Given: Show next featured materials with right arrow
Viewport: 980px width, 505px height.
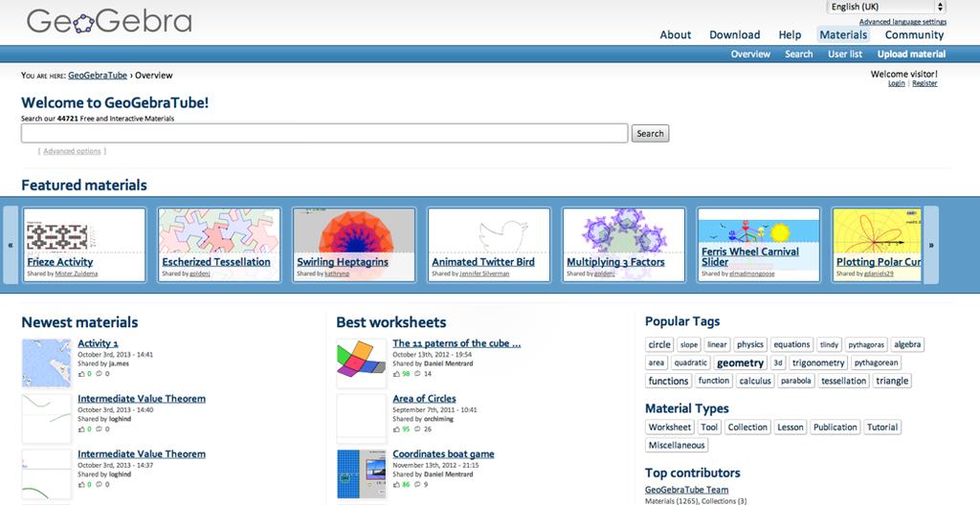Looking at the screenshot, I should (x=931, y=245).
